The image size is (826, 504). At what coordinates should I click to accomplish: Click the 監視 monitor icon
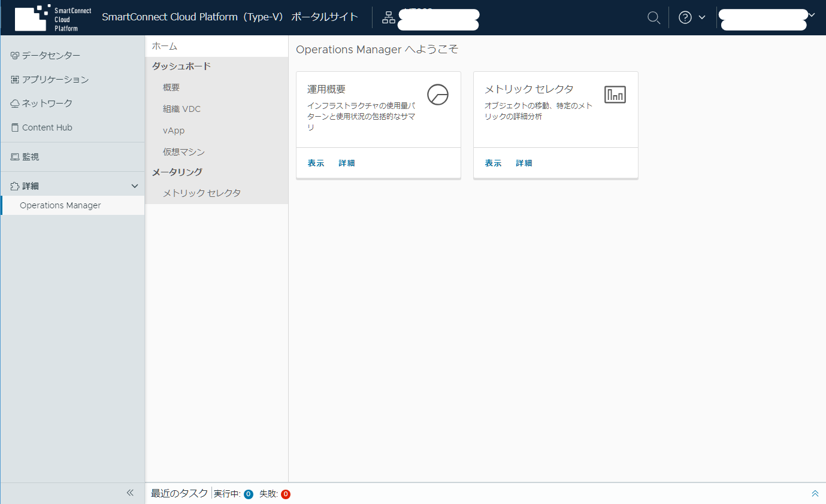pyautogui.click(x=15, y=157)
